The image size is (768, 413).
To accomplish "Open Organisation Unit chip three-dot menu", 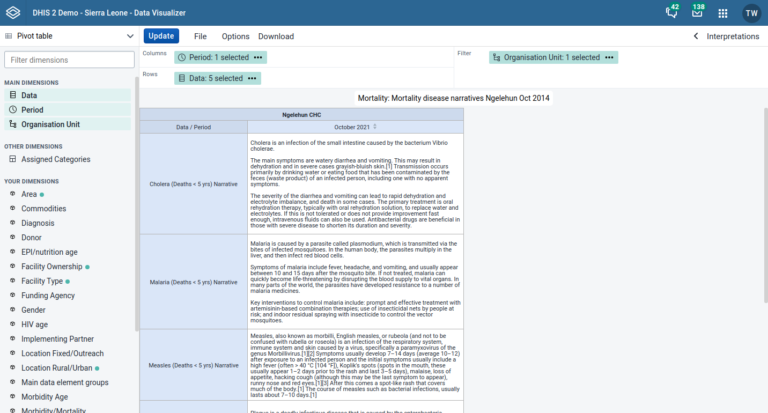I will 609,57.
